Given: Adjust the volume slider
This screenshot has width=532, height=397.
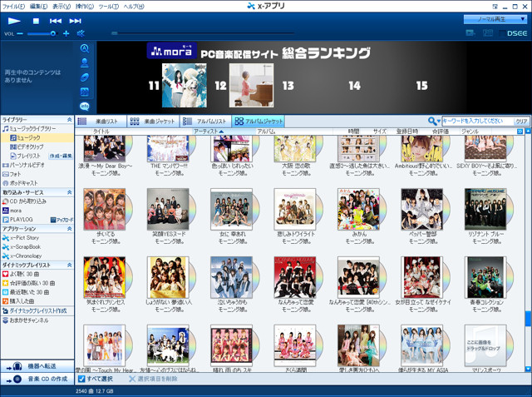Looking at the screenshot, I should 42,33.
